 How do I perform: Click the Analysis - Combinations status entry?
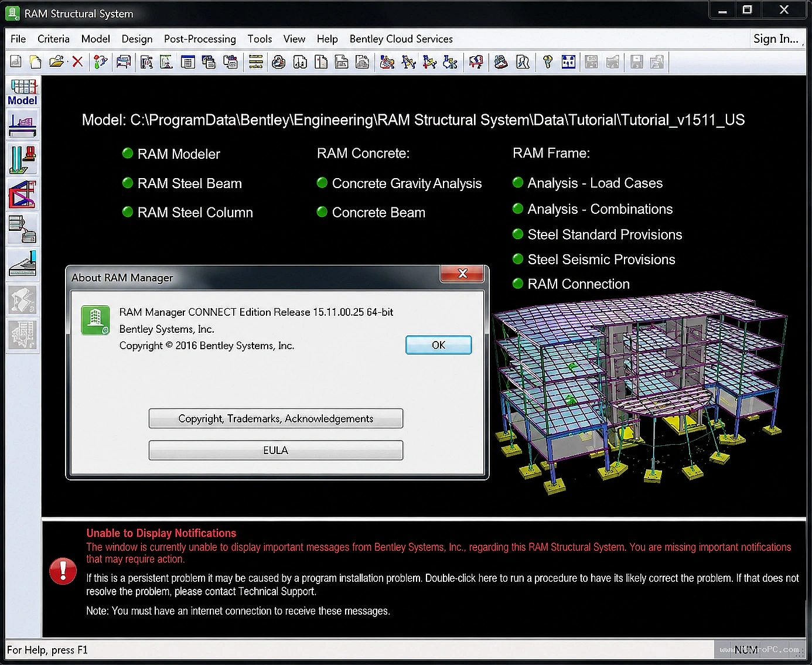592,209
